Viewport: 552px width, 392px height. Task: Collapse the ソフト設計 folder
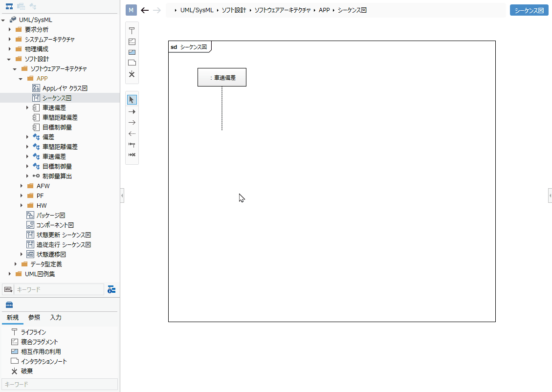[9, 59]
